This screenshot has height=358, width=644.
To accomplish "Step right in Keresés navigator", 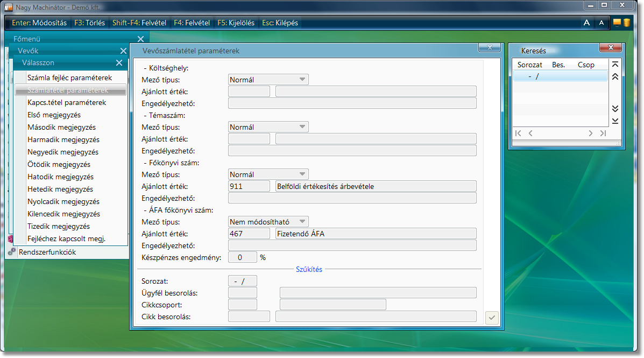I will pos(591,133).
